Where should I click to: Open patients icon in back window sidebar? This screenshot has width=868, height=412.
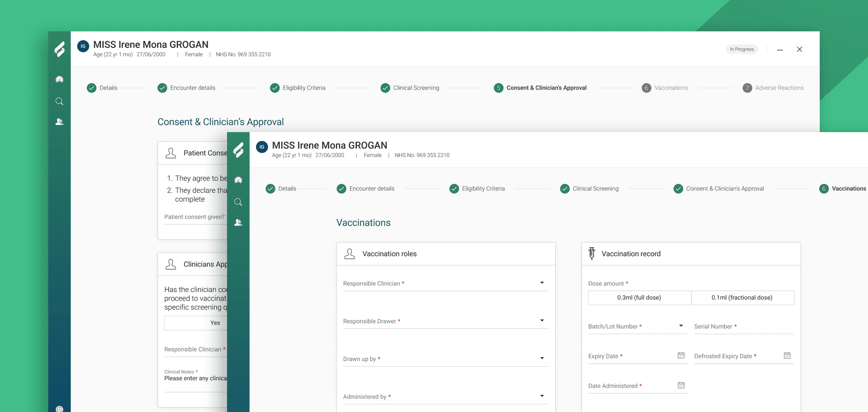tap(59, 122)
